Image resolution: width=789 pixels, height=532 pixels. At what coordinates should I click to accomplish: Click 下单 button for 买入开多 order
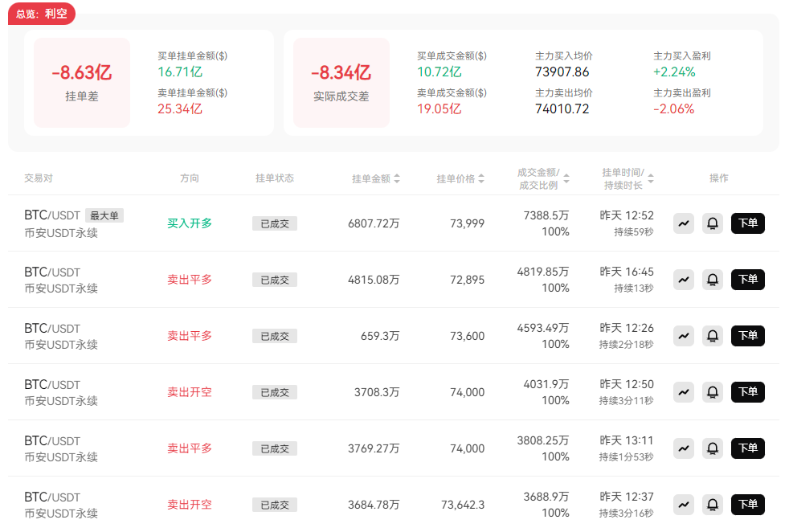point(747,223)
